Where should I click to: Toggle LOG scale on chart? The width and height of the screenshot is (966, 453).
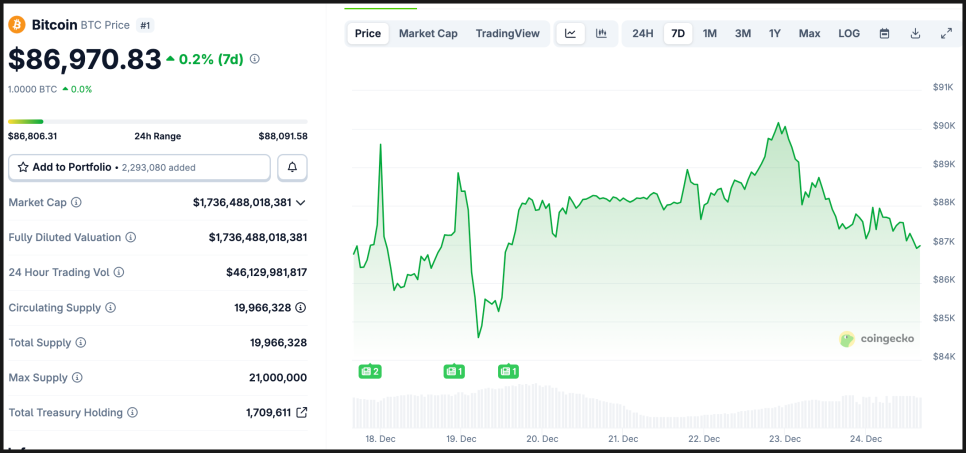click(x=849, y=33)
